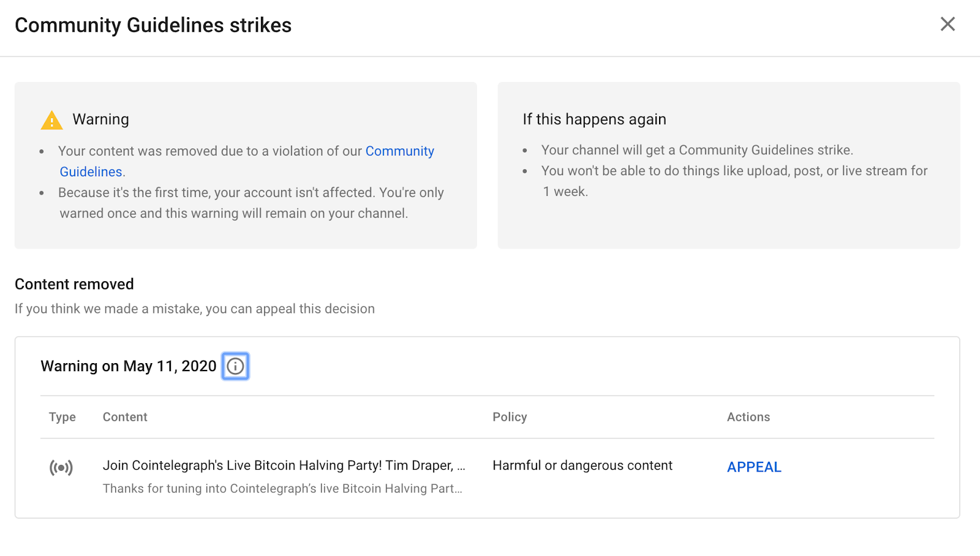Click the yellow warning triangle icon

[x=51, y=120]
